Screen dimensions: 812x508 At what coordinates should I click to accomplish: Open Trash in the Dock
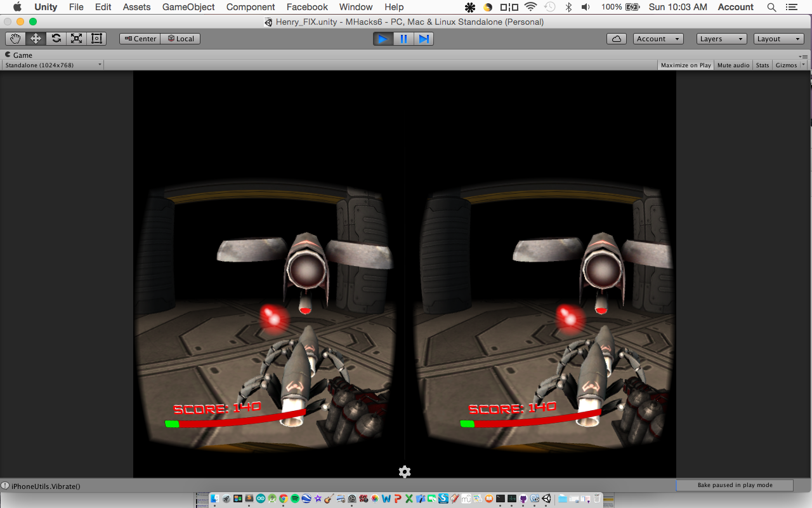(x=596, y=498)
